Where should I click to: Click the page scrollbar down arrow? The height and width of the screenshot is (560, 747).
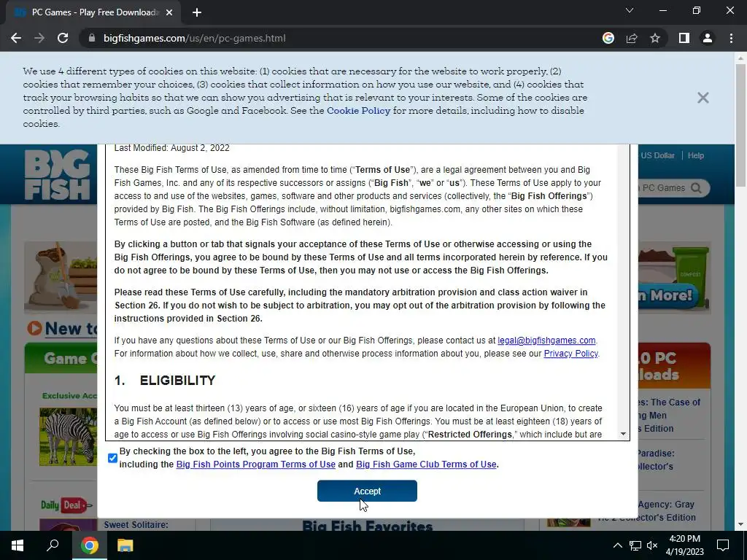740,524
